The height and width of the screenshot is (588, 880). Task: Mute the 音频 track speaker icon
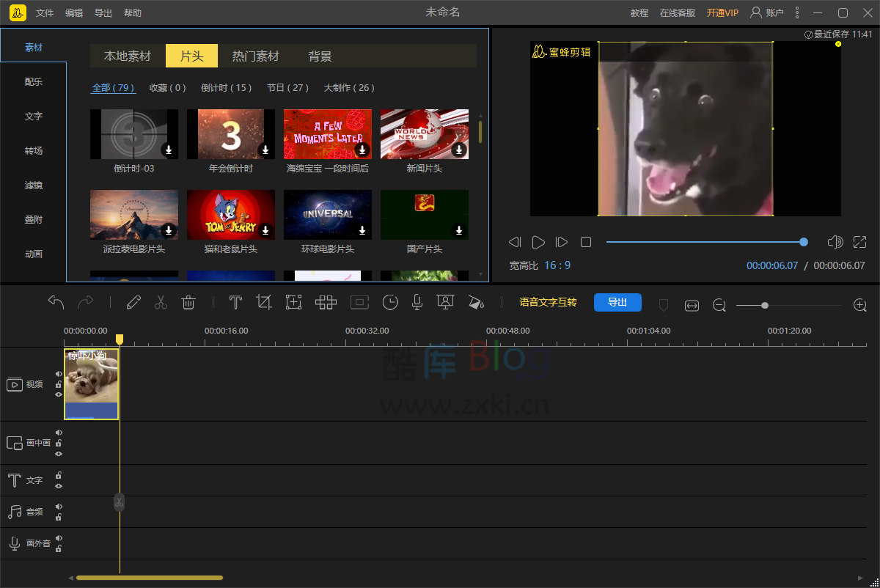pos(59,507)
